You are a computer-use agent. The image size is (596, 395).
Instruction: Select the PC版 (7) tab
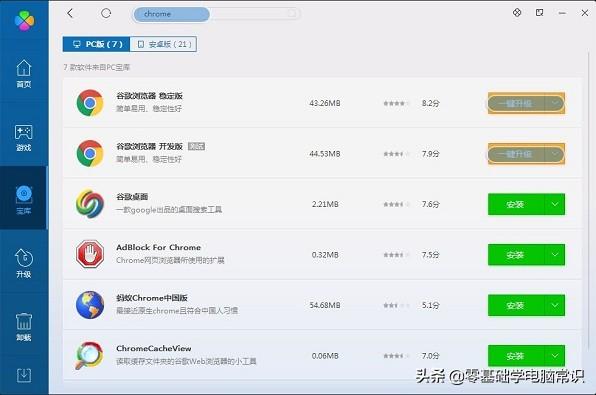click(x=97, y=44)
